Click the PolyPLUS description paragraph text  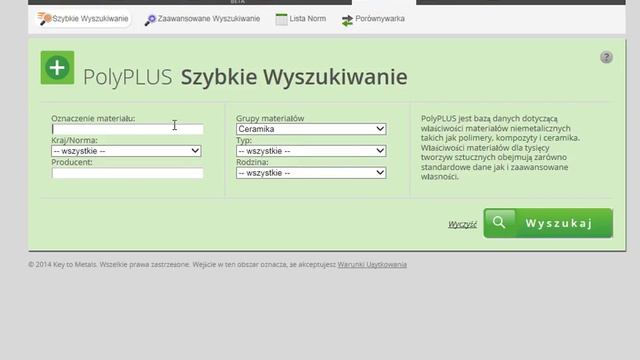pos(500,147)
